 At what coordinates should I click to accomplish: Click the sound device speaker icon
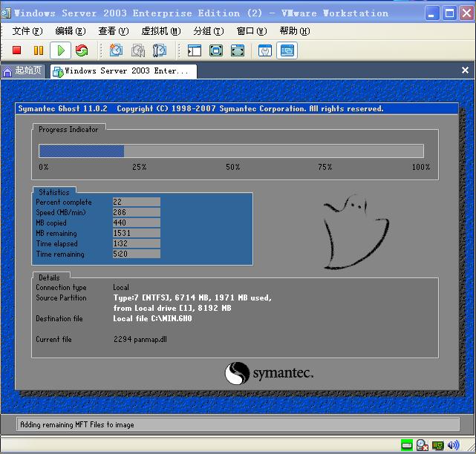coord(454,445)
